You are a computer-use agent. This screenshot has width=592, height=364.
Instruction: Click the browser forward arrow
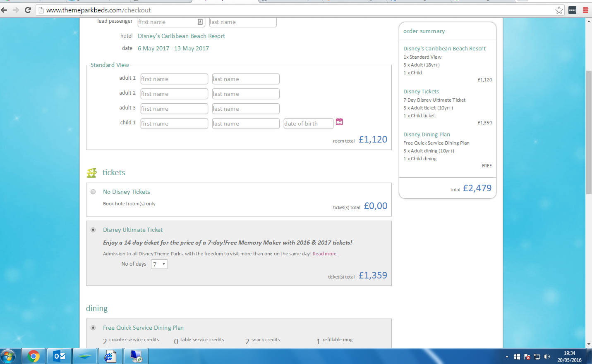tap(16, 10)
